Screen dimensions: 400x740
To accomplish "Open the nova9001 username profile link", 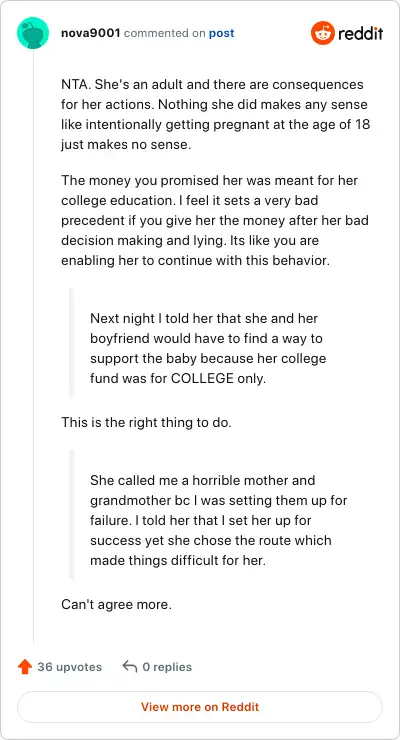I will click(x=91, y=34).
